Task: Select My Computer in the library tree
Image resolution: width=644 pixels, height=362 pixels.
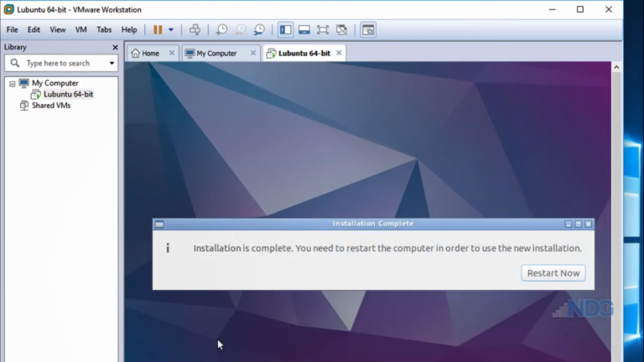Action: point(55,83)
